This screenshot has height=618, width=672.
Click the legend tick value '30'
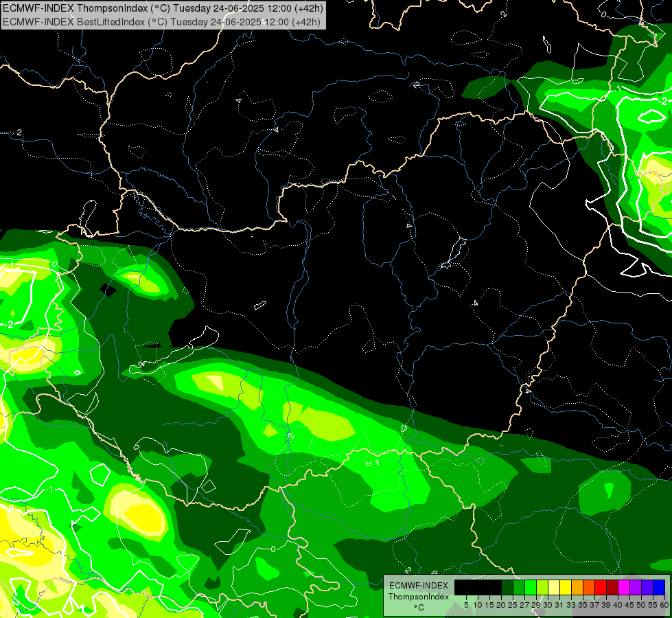pyautogui.click(x=548, y=605)
